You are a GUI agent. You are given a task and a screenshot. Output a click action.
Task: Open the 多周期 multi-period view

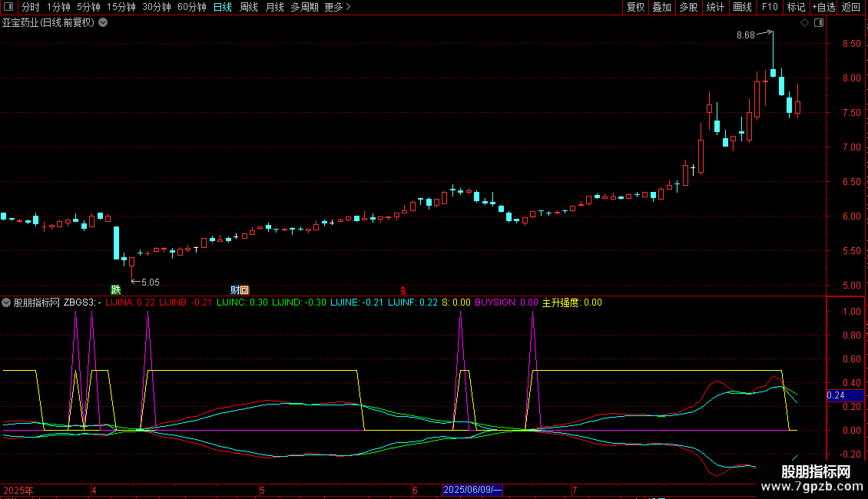point(304,7)
